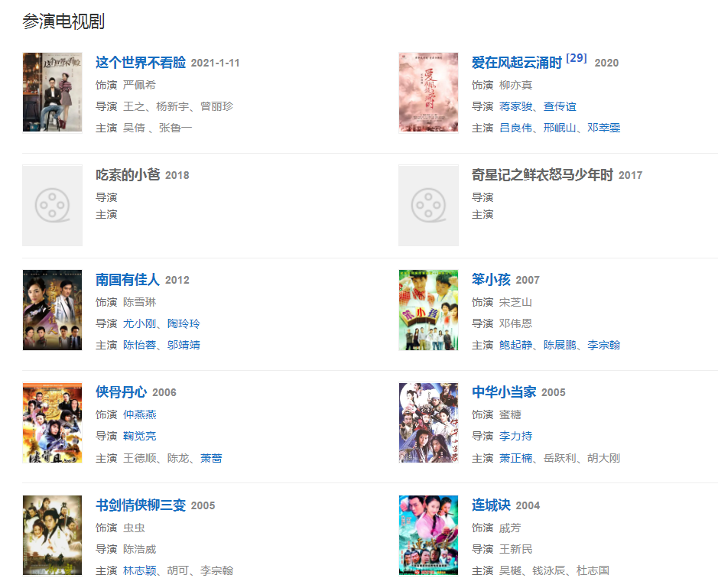Screen dimensions: 718x588
Task: Open director 尤小刚 link
Action: tap(139, 323)
